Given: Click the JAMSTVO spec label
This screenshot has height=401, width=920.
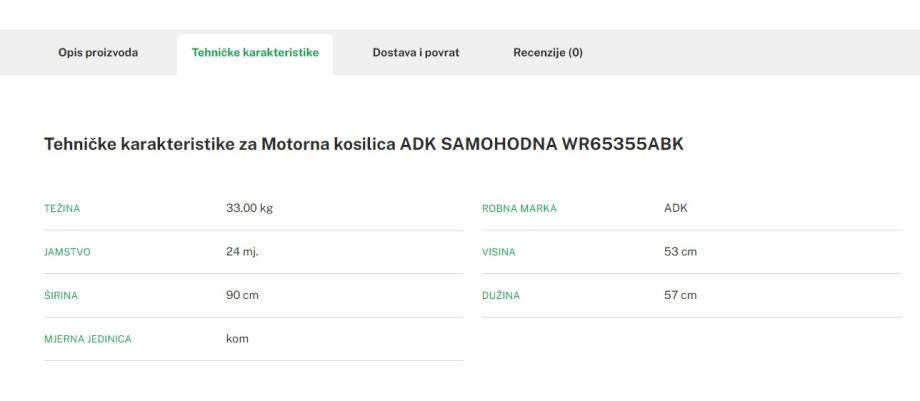Looking at the screenshot, I should (x=67, y=252).
